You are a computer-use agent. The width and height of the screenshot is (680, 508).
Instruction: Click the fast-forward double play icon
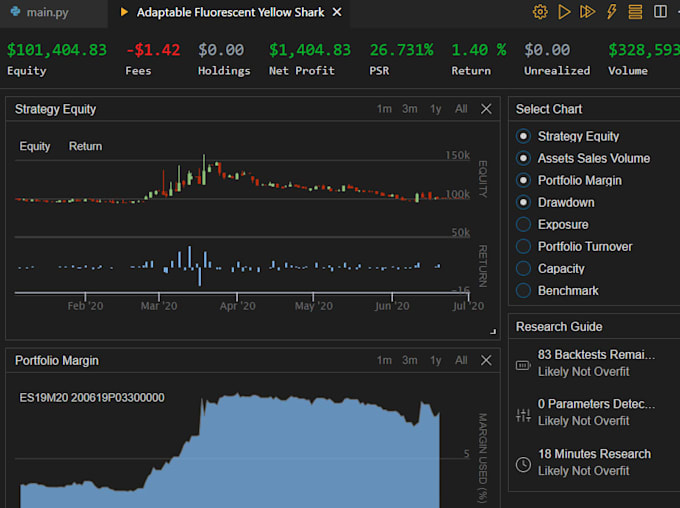click(587, 12)
